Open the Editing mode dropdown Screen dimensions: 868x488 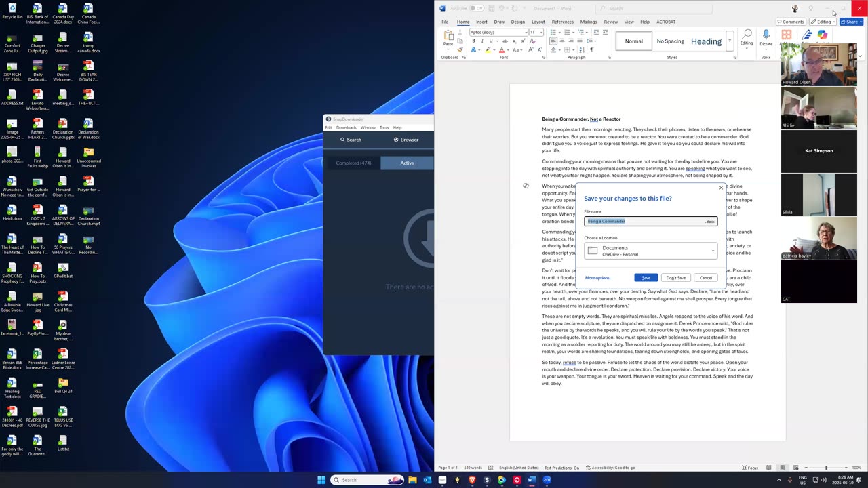coord(823,22)
